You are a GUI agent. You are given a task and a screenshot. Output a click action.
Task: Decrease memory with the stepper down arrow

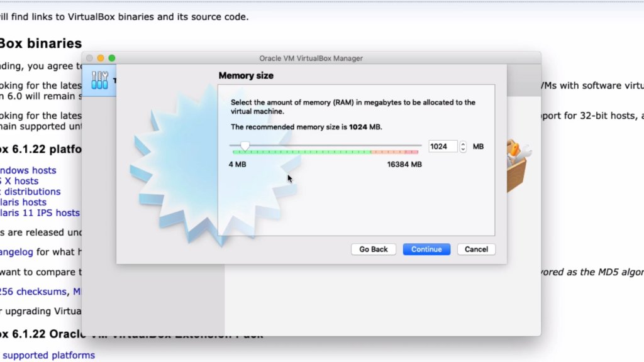463,150
